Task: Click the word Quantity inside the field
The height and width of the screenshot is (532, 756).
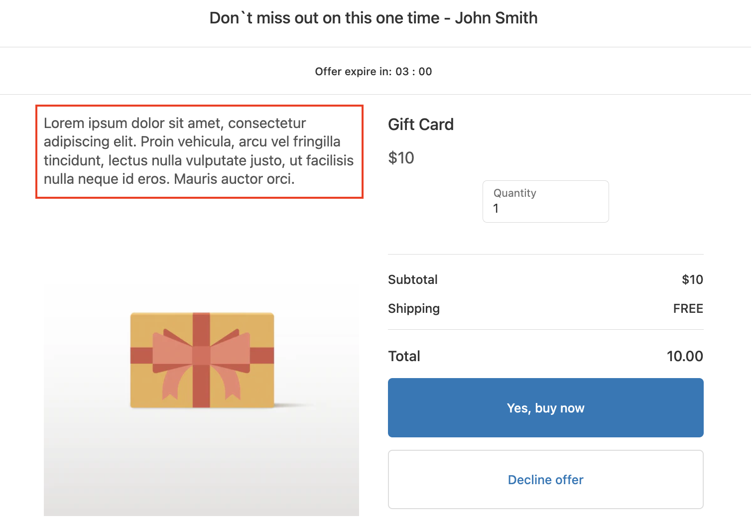Action: (x=514, y=193)
